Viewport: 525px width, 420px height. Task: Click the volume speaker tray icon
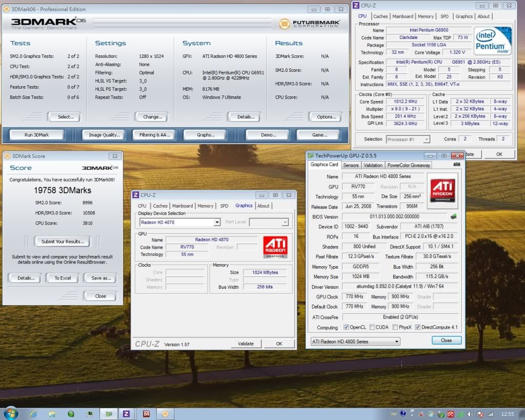point(470,413)
